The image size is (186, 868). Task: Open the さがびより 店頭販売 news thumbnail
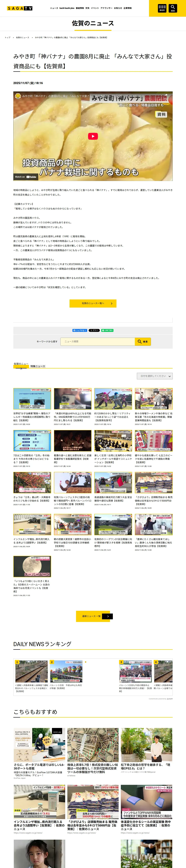pyautogui.click(x=154, y=482)
